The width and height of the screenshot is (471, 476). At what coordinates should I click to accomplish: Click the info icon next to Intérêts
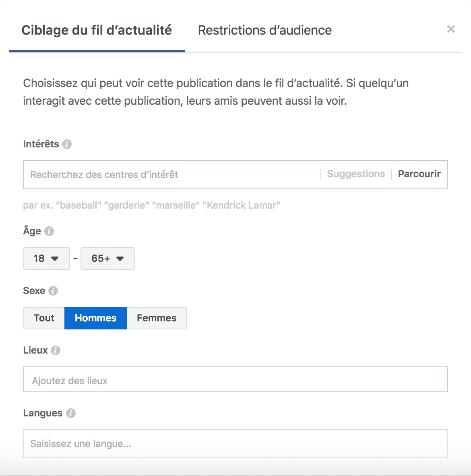[x=67, y=144]
